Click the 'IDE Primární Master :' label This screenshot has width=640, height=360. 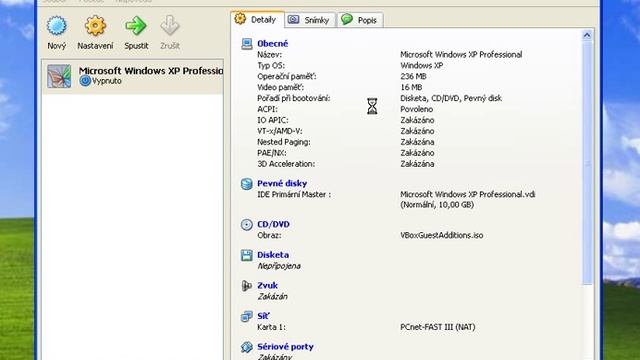[294, 195]
